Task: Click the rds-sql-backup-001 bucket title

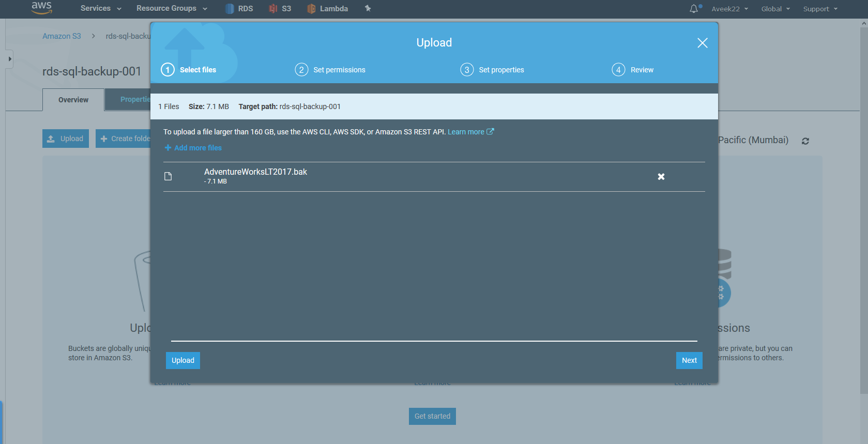Action: (x=92, y=71)
